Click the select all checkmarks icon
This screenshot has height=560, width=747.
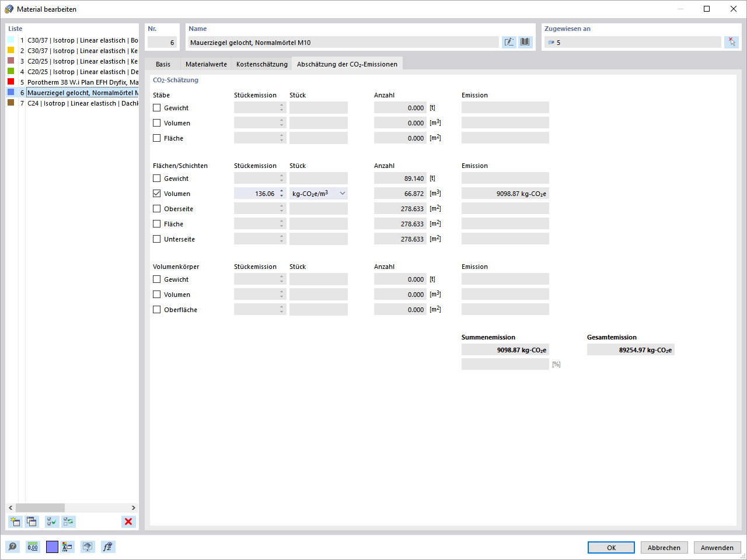pyautogui.click(x=52, y=521)
